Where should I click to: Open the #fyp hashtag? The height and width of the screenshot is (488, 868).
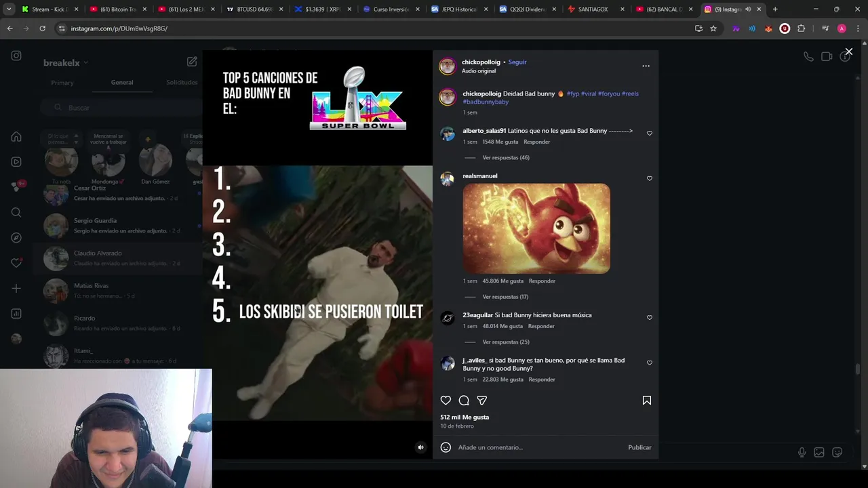(573, 94)
